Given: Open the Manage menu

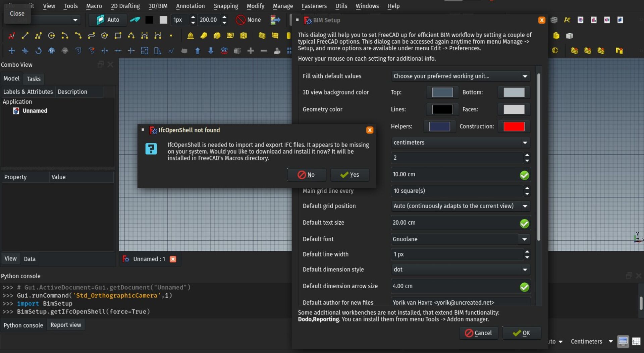Looking at the screenshot, I should pos(283,6).
